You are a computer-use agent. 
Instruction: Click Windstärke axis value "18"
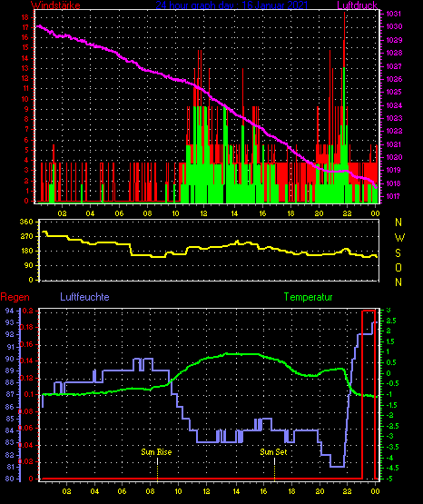pyautogui.click(x=25, y=17)
